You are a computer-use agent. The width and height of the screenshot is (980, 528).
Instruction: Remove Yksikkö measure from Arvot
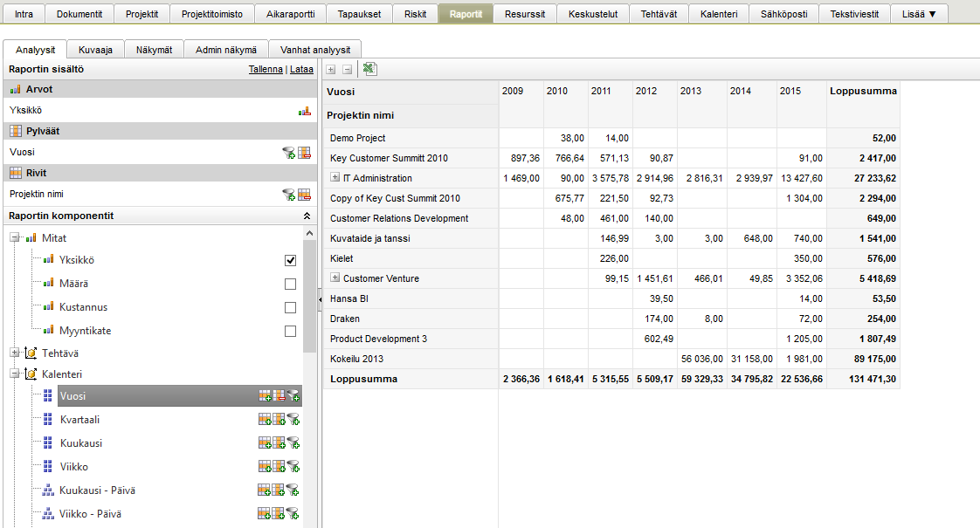pos(304,111)
